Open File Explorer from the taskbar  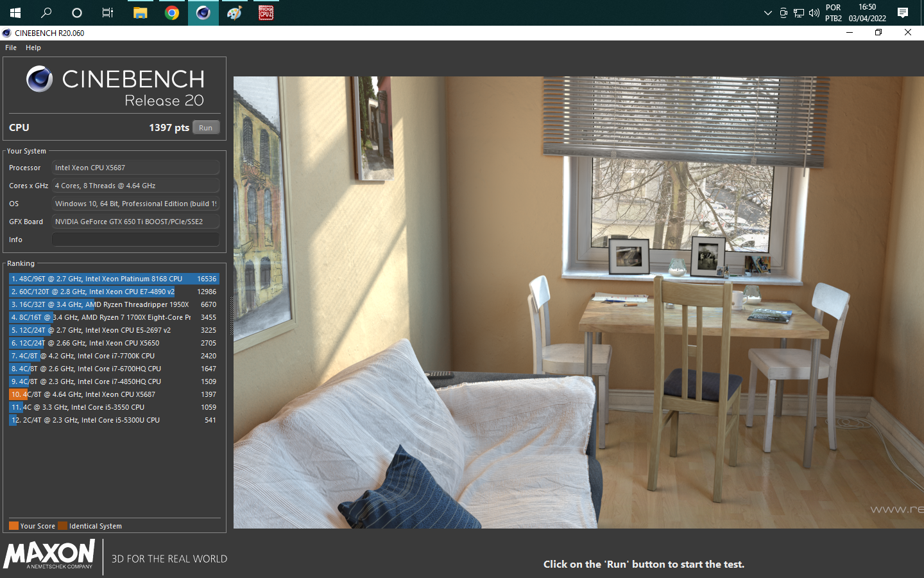click(140, 13)
